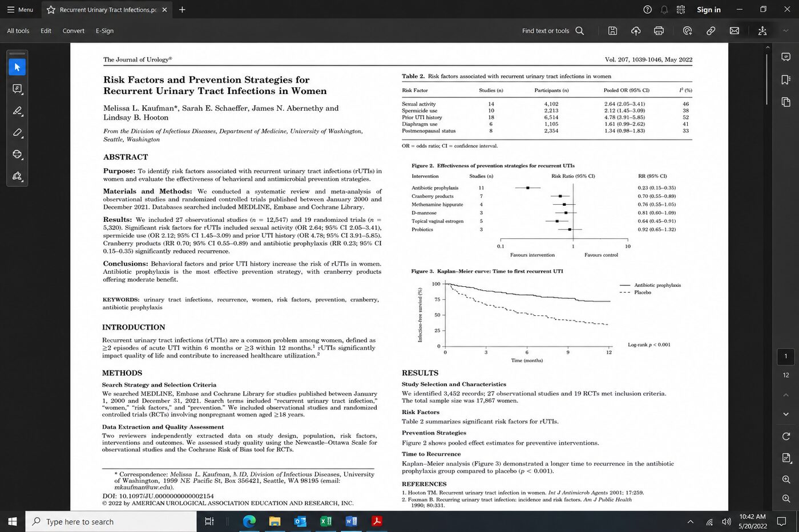Screen dimensions: 799x532
Task: Click 'The Journal of Urology' header text
Action: [138, 59]
